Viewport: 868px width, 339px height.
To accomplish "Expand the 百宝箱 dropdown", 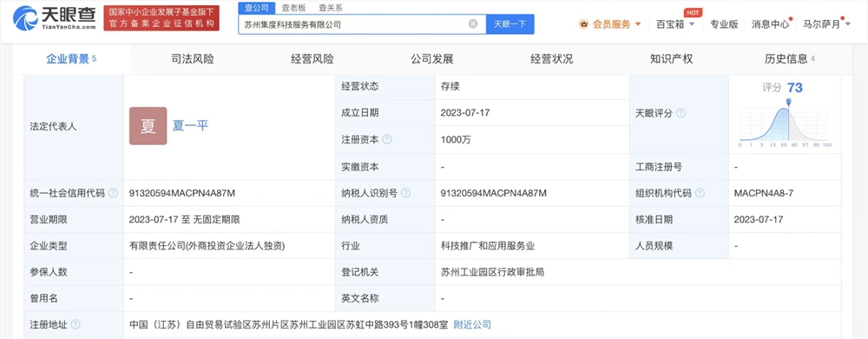I will coord(692,24).
